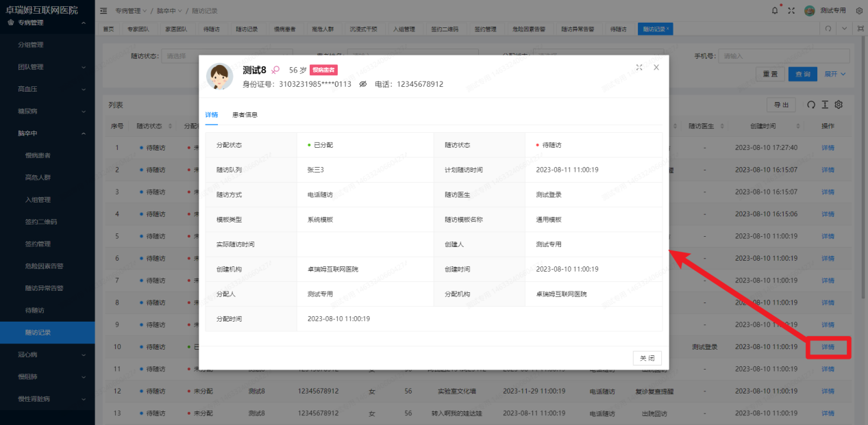Toggle full-screen icon in top bar

pos(792,10)
